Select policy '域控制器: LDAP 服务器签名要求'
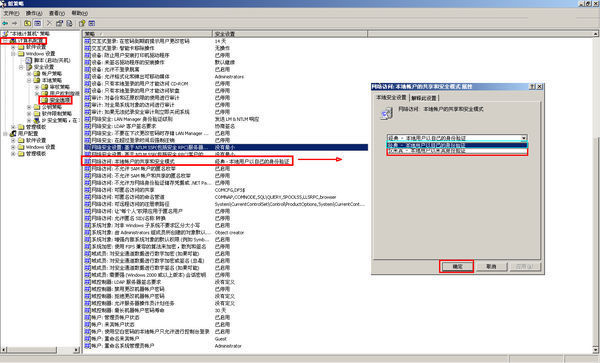Viewport: 600px width, 363px height. click(126, 282)
